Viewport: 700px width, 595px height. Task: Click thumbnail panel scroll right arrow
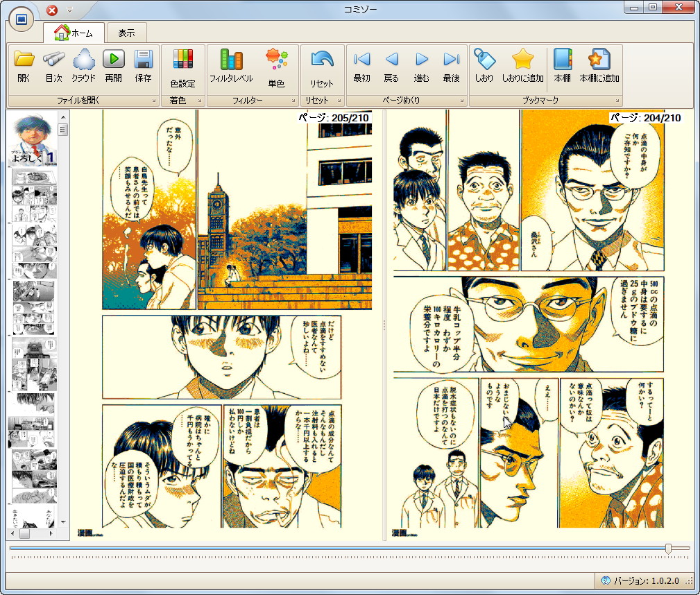[x=51, y=533]
